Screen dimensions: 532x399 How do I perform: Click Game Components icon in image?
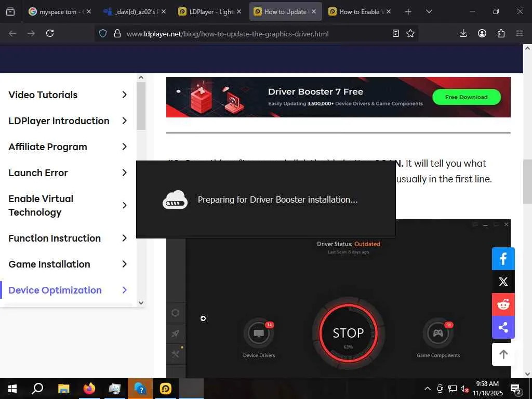438,333
